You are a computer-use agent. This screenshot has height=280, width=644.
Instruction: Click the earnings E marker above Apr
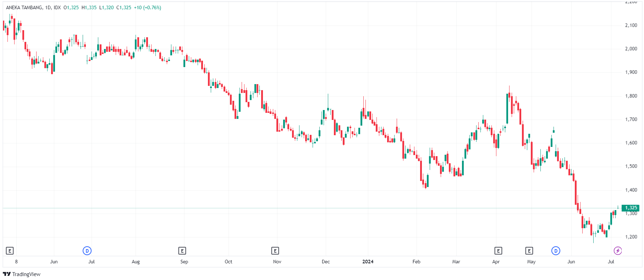498,251
